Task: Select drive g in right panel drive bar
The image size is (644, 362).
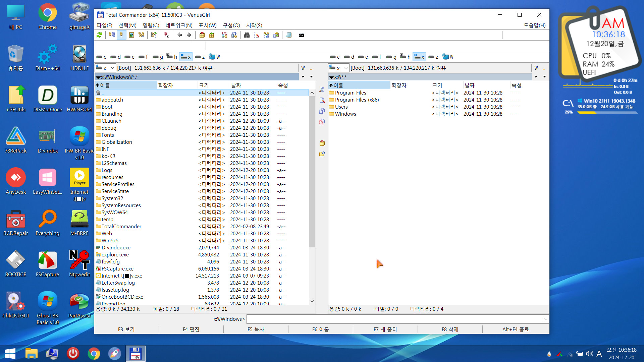Action: click(391, 57)
